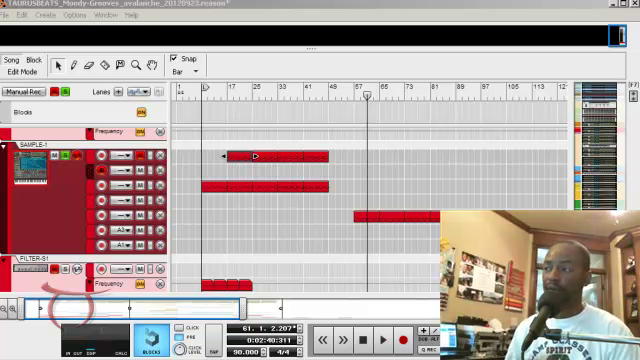Viewport: 640px width, 360px height.
Task: Enable the metronome Click checkbox
Action: (179, 328)
